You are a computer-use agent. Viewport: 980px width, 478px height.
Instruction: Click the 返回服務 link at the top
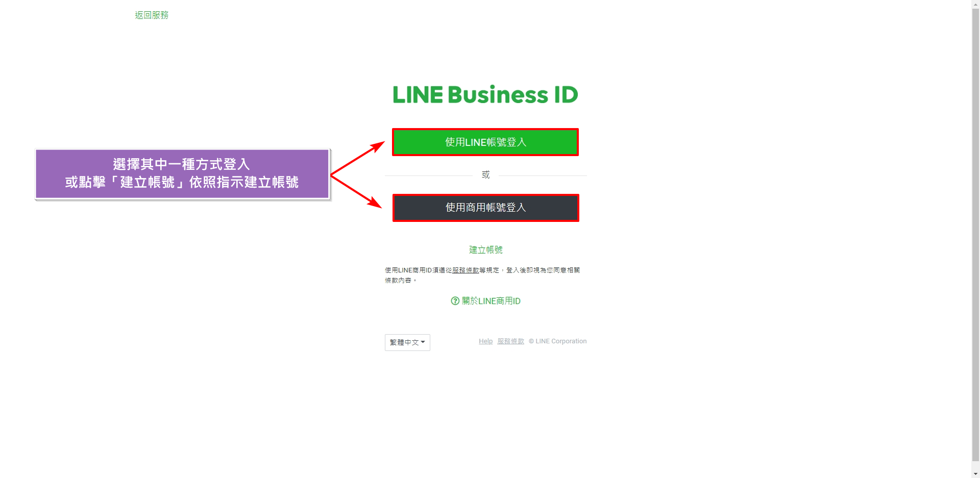[152, 15]
